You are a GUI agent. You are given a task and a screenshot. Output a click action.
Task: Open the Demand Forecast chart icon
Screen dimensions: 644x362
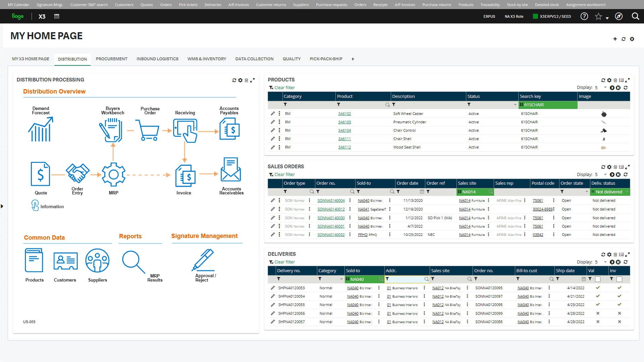(41, 129)
